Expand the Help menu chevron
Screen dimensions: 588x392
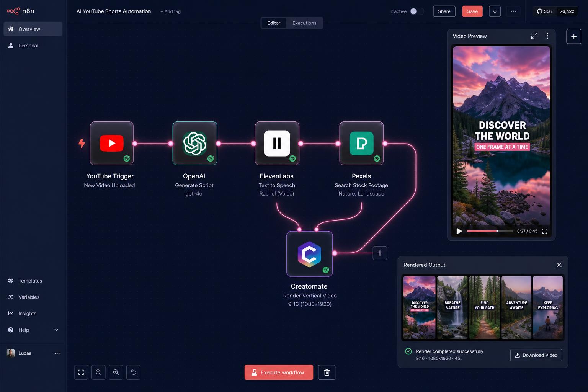(x=56, y=330)
